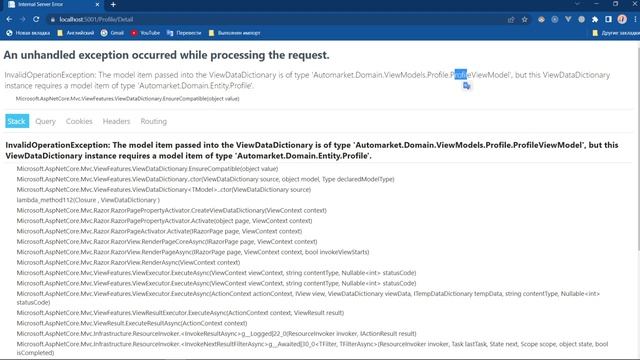This screenshot has width=640, height=360.
Task: Open the Chrome three-dot menu
Action: 635,19
